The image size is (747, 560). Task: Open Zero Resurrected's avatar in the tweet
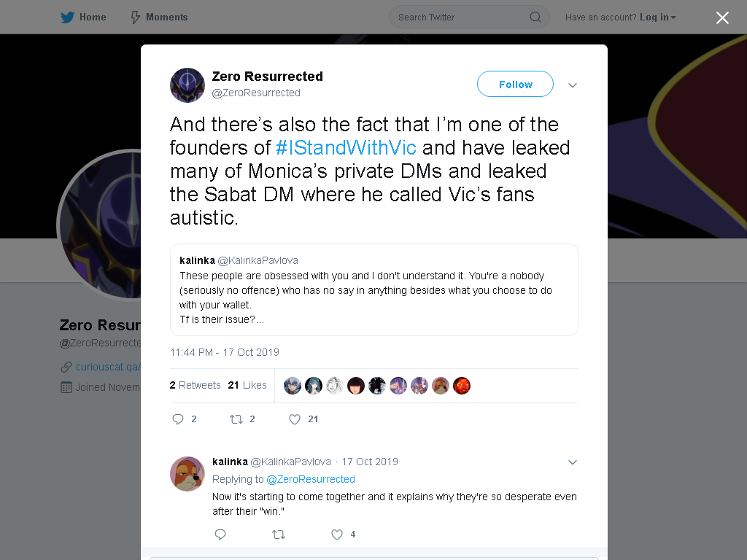[187, 85]
